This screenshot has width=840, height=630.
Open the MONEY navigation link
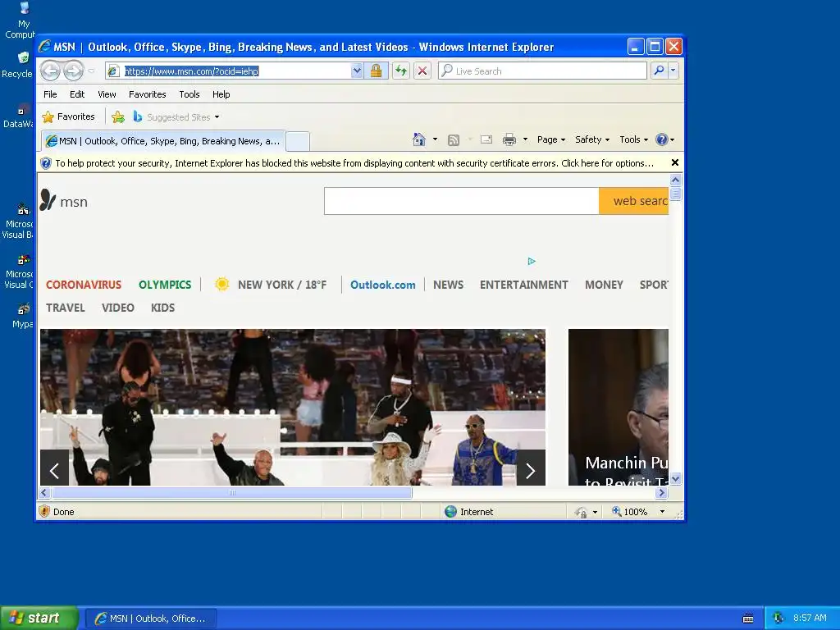(604, 285)
